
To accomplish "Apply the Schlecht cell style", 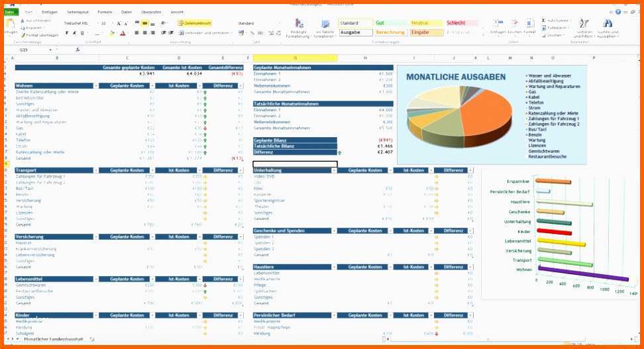I will pyautogui.click(x=461, y=23).
